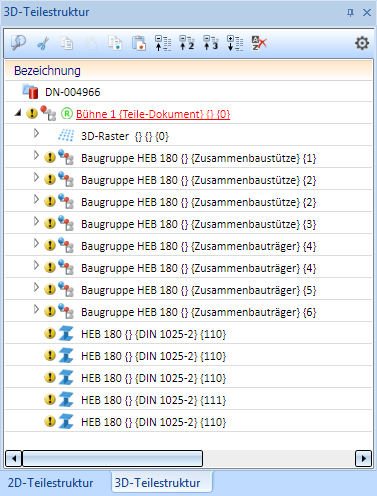Click the horizontal scrollbar thumb
The height and width of the screenshot is (496, 377).
tap(112, 459)
